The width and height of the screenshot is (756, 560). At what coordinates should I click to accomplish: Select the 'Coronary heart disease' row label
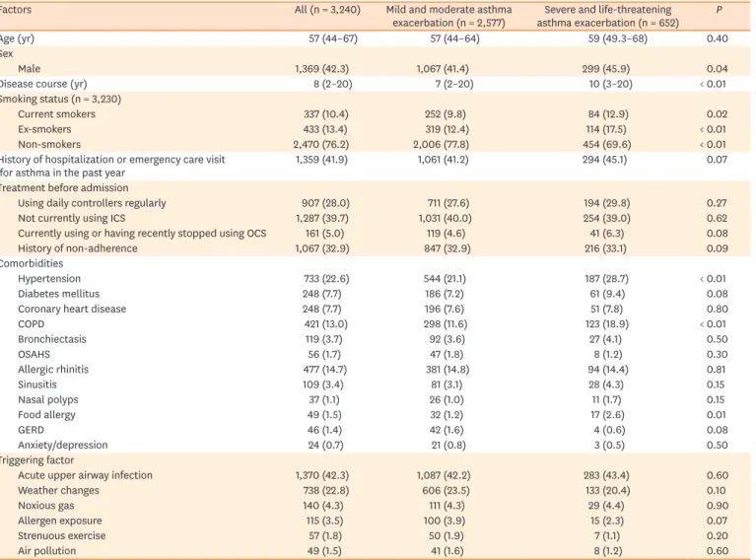(72, 309)
